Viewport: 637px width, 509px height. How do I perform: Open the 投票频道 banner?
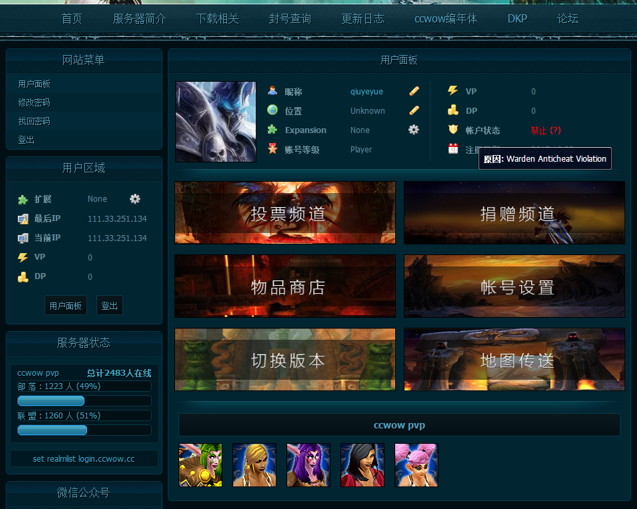pyautogui.click(x=285, y=213)
